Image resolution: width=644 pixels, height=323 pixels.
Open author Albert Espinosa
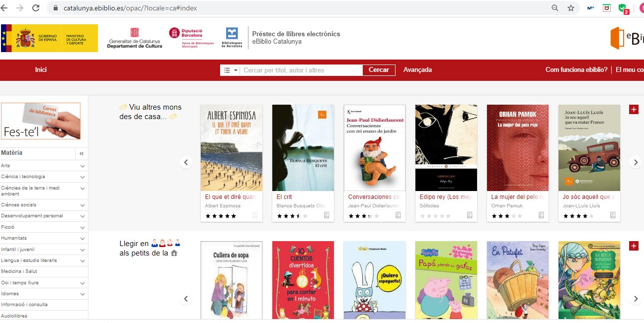pos(223,205)
